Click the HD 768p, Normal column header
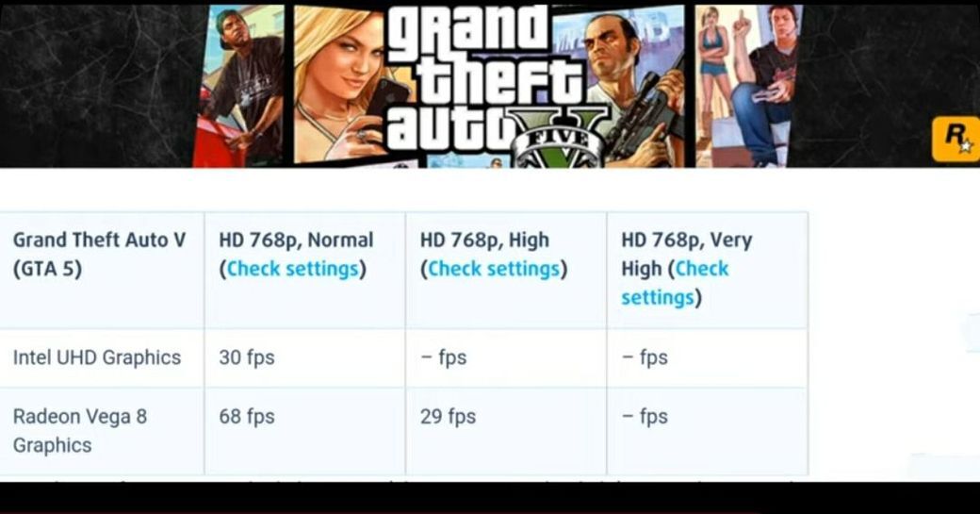 296,255
